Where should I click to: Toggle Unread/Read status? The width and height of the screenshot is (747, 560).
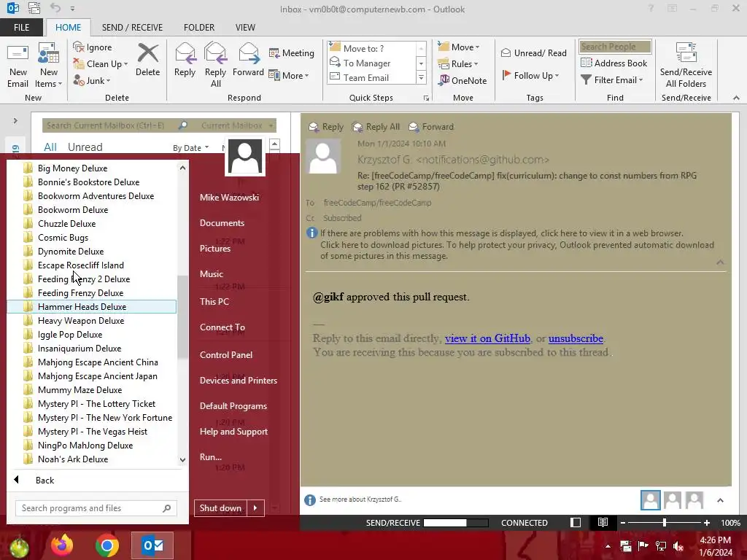click(x=534, y=52)
